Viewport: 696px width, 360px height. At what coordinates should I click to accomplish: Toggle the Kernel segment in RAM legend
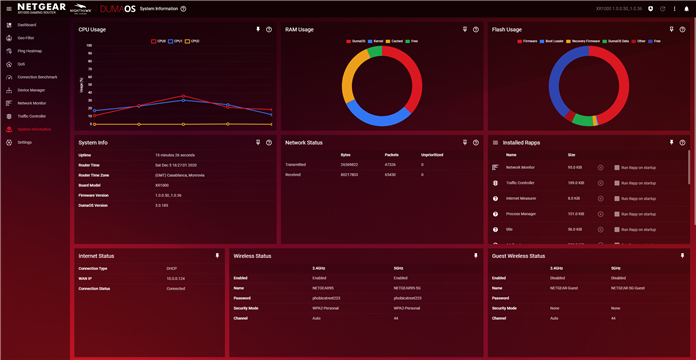pos(376,41)
